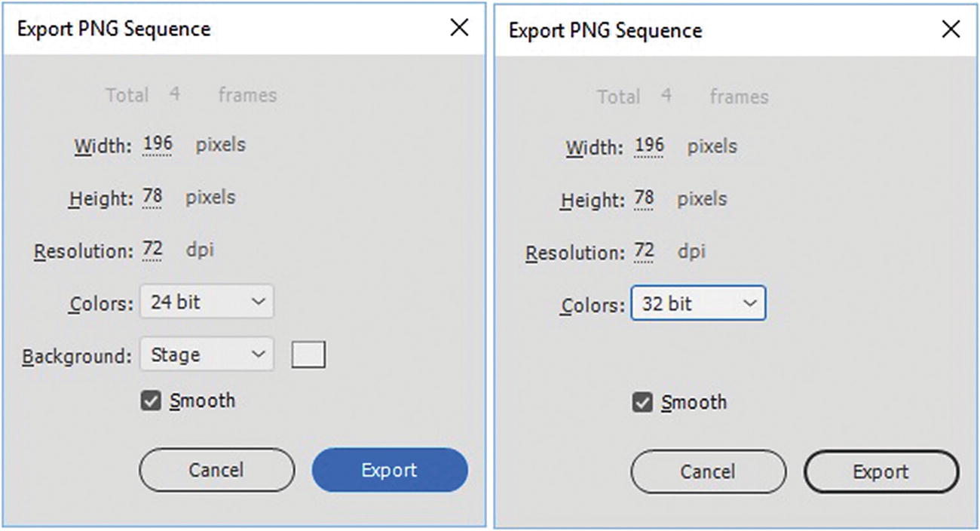Screen dimensions: 980x531
Task: Expand the Background Stage dropdown
Action: (207, 355)
